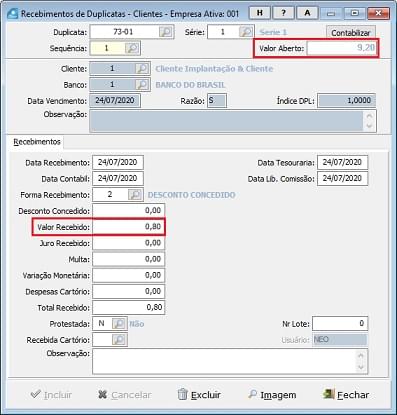This screenshot has width=397, height=415.
Task: Open the Recebida Cartório lookup magnifier
Action: pyautogui.click(x=119, y=340)
